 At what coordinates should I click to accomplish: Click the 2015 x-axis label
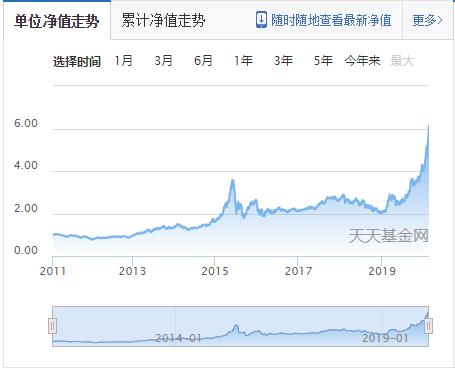(x=215, y=271)
